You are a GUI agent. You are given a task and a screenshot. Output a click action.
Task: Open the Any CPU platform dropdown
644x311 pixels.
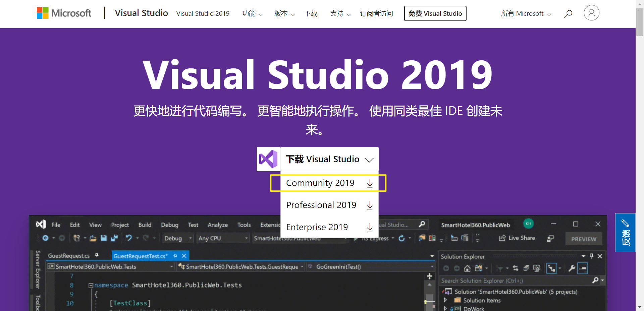tap(223, 238)
